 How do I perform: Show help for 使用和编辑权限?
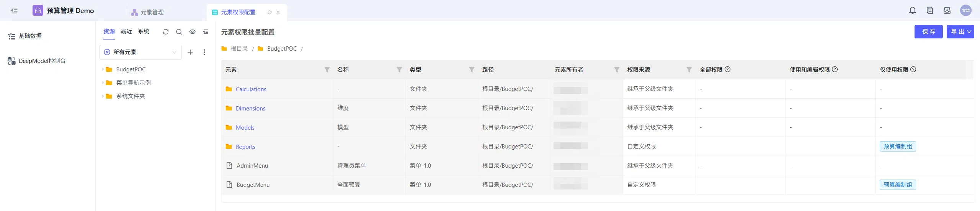pos(835,69)
